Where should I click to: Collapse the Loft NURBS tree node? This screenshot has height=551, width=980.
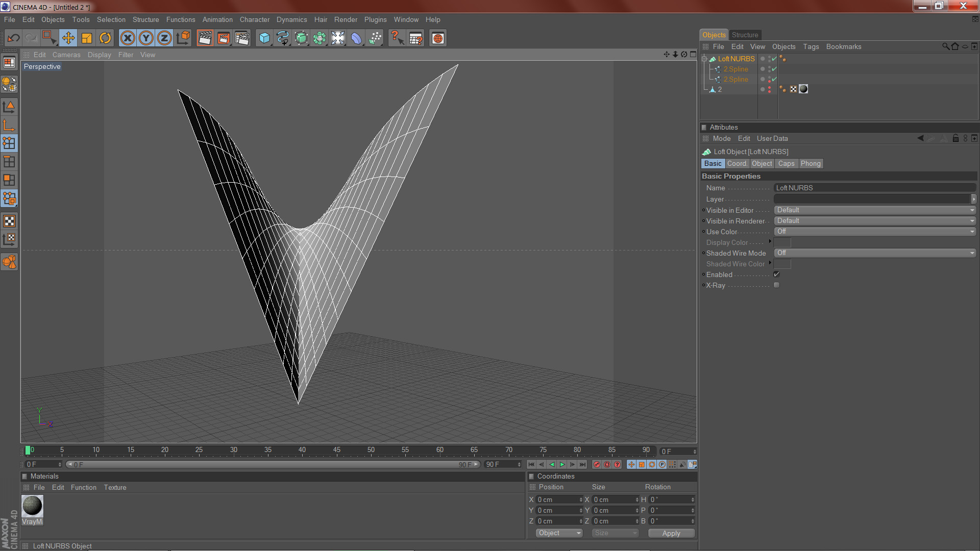click(x=704, y=59)
